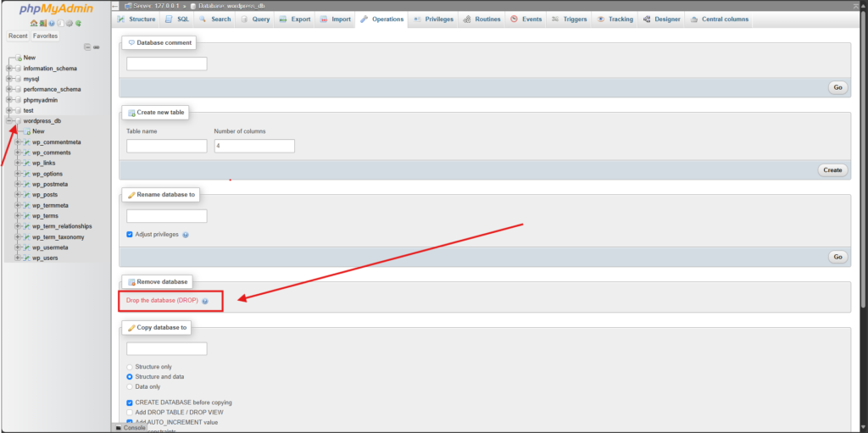Click the Database comment input field
The image size is (868, 433).
167,64
